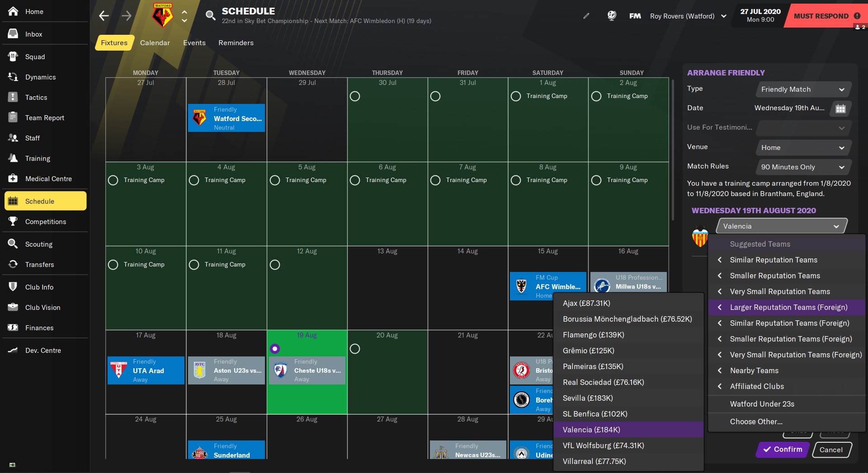Open the Staff icon in sidebar
This screenshot has height=473, width=868.
[13, 138]
